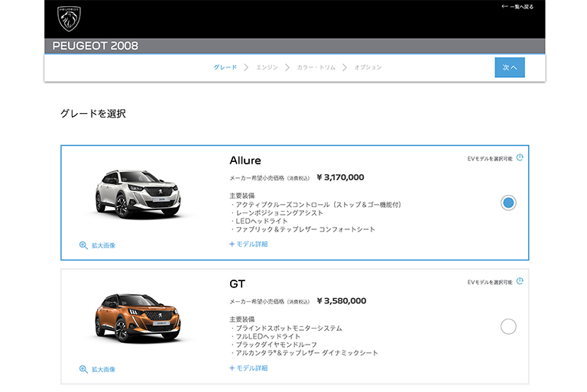Click the 一覧へ戻る back link
Screen dimensions: 587x392
click(x=517, y=7)
